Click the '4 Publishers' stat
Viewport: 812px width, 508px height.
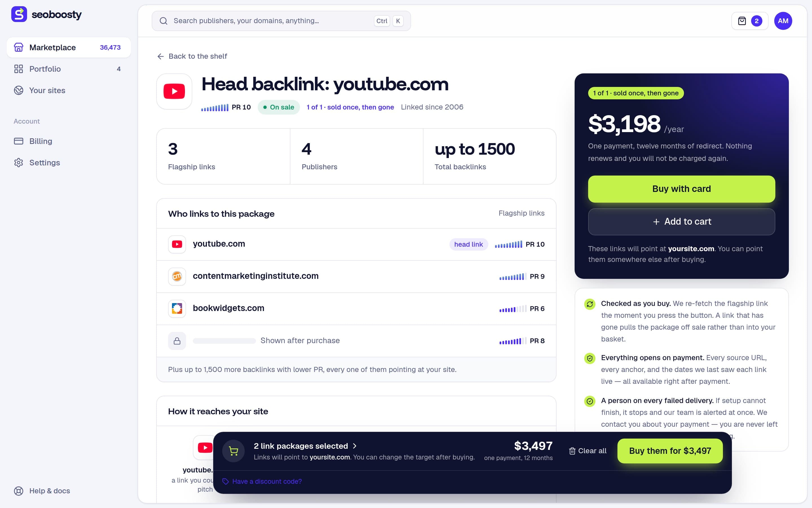[x=356, y=156]
